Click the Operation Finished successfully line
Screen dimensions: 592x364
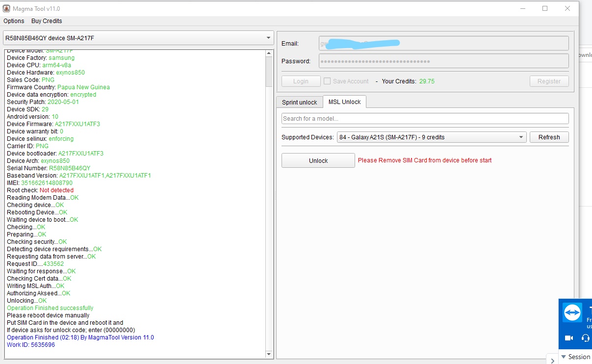pyautogui.click(x=50, y=308)
